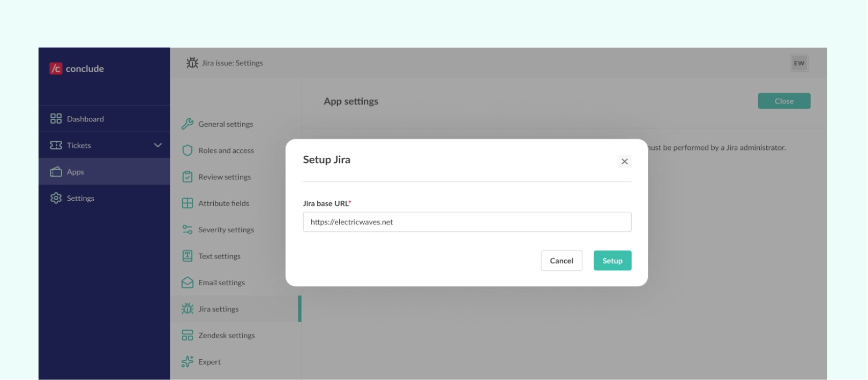The image size is (868, 380).
Task: Open the Expert section
Action: pyautogui.click(x=236, y=362)
